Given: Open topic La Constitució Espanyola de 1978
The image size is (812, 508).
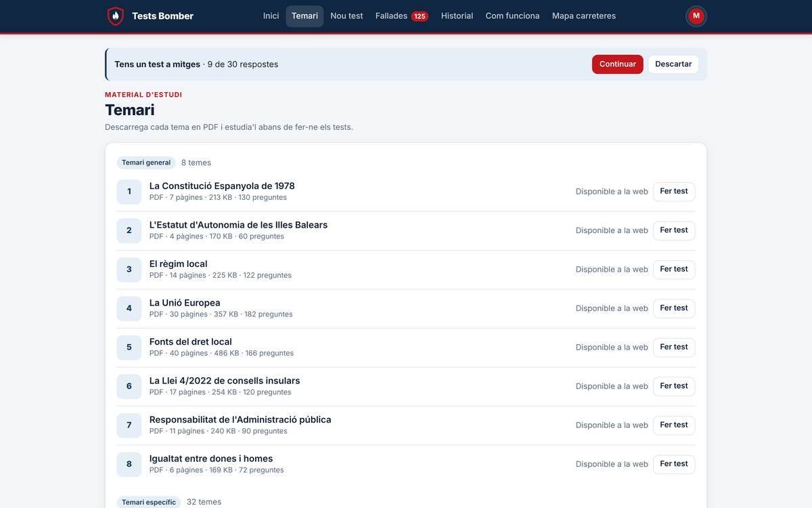Looking at the screenshot, I should [222, 186].
